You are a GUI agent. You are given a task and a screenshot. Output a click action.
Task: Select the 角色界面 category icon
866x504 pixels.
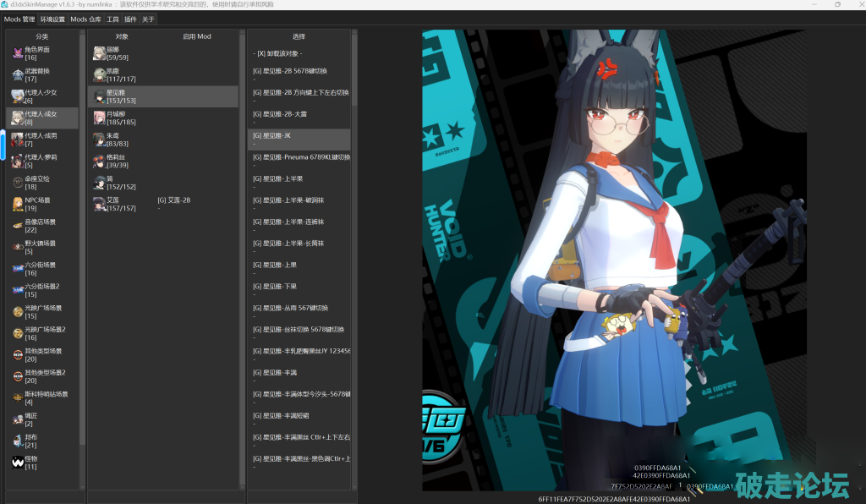coord(18,53)
